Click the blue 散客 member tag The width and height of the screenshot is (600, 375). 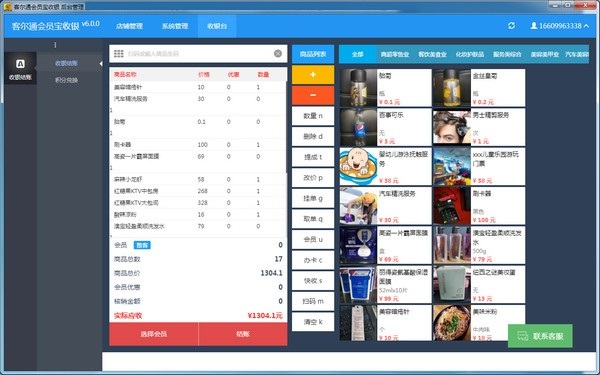(x=142, y=245)
